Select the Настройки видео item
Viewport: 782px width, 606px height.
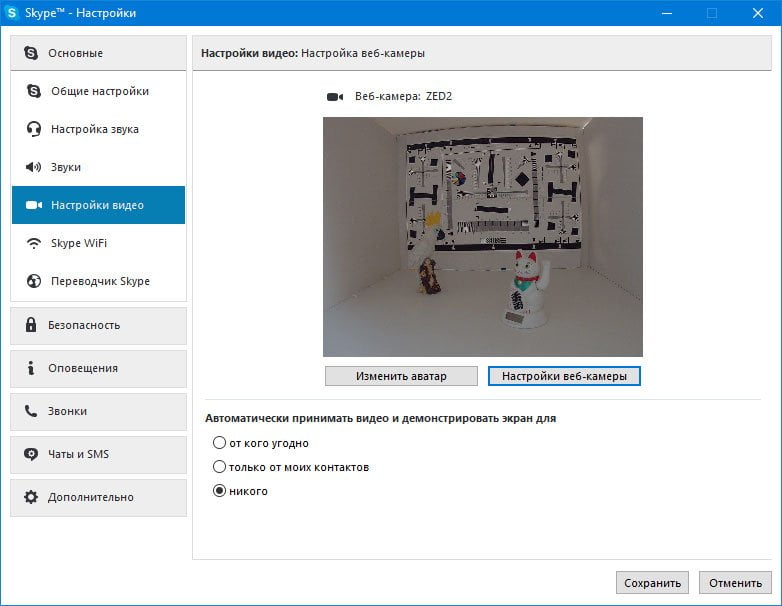pos(99,205)
